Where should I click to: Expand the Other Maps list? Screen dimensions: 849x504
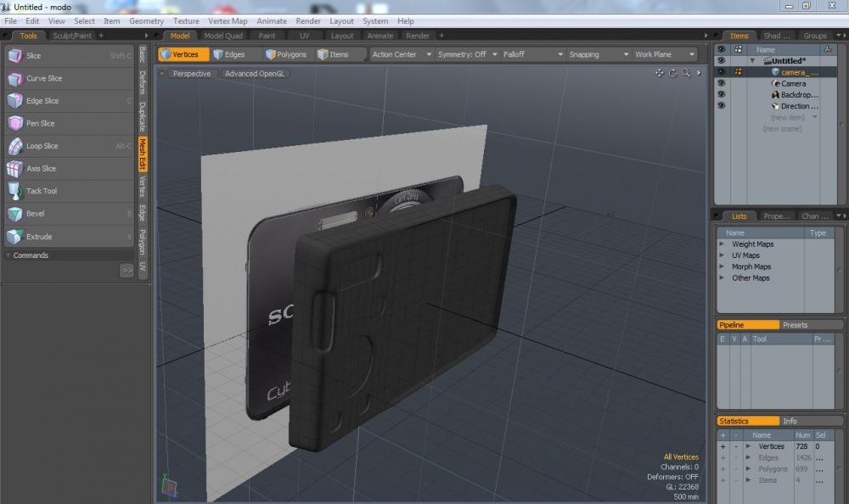coord(722,278)
